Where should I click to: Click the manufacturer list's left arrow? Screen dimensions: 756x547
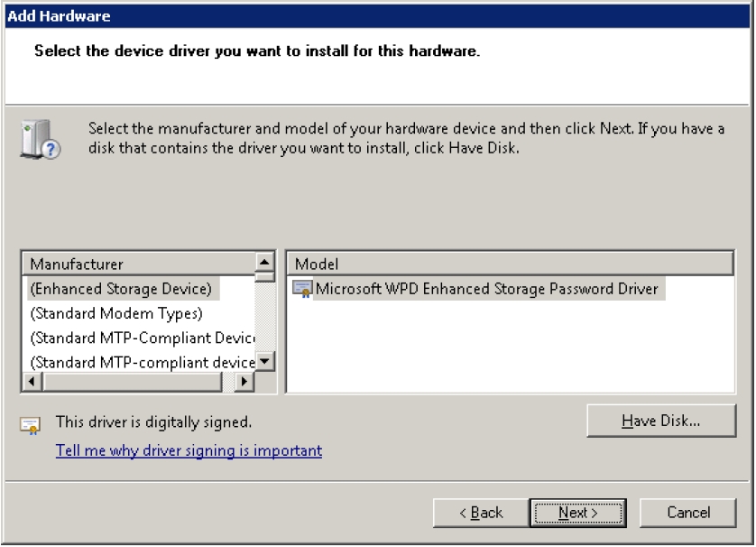pyautogui.click(x=32, y=382)
